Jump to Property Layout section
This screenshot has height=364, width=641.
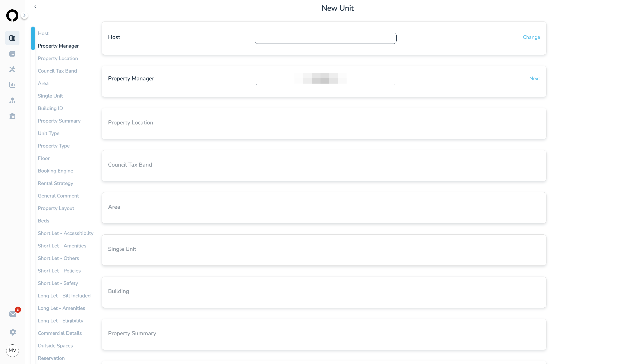point(56,208)
